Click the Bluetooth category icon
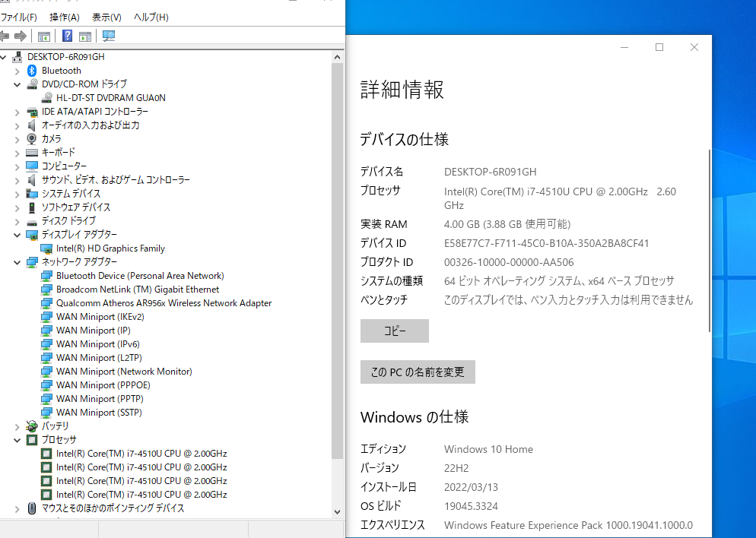The width and height of the screenshot is (756, 538). [32, 71]
